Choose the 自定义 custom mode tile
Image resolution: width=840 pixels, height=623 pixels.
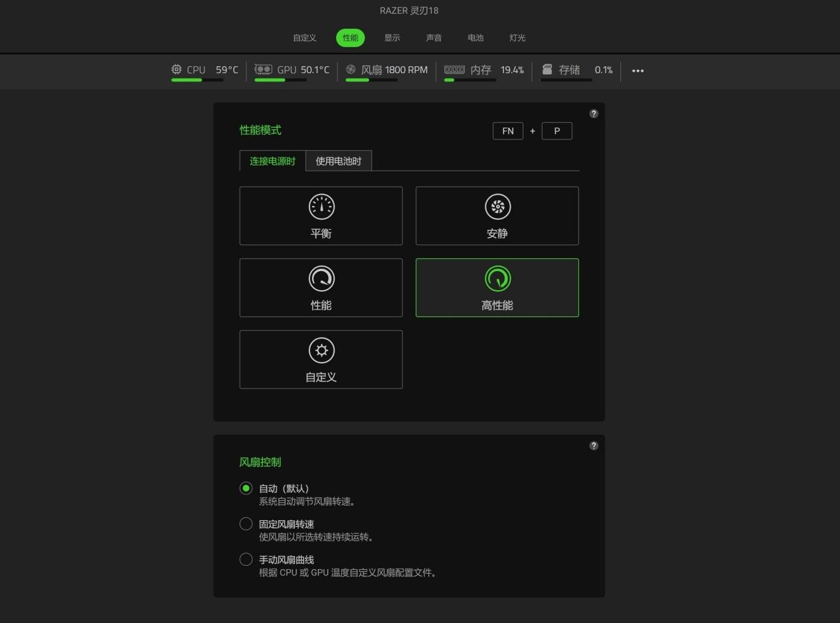coord(321,359)
